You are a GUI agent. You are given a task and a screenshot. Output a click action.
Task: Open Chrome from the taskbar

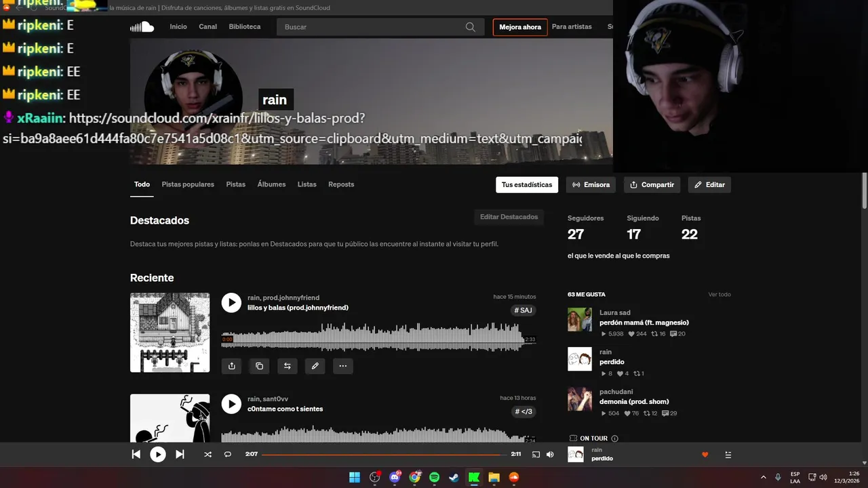(x=415, y=477)
